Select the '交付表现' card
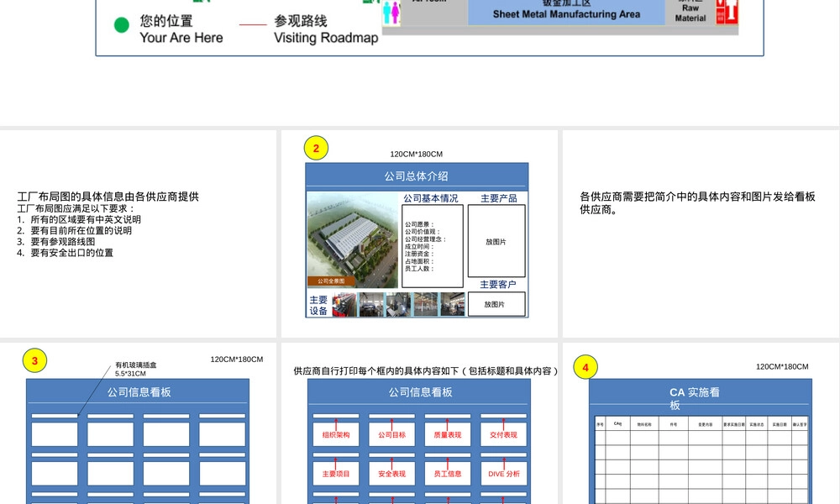The image size is (840, 504). coord(503,434)
